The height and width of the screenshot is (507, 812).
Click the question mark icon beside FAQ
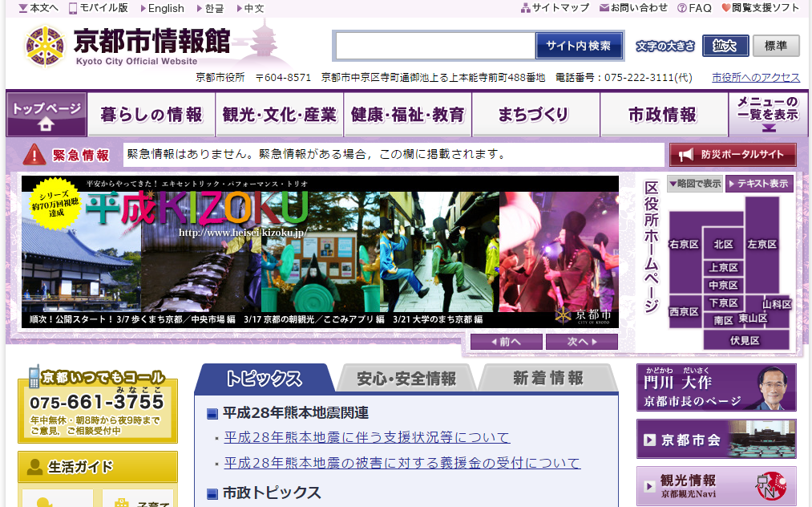[682, 8]
